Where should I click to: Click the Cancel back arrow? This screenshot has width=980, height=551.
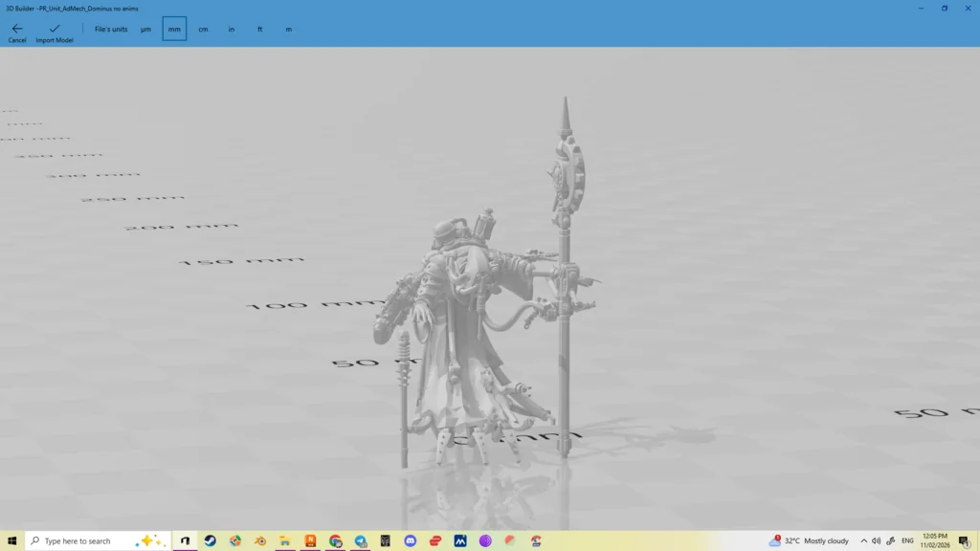coord(17,33)
